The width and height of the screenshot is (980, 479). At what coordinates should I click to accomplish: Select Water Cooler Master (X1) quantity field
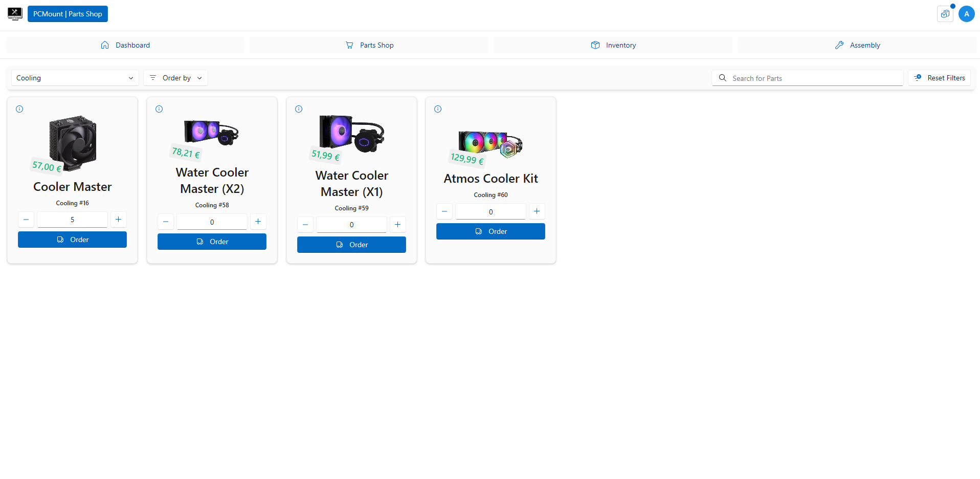(351, 225)
